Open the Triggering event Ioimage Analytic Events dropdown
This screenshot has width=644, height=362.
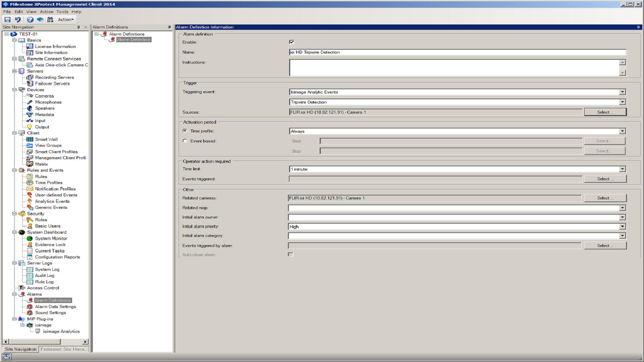click(623, 92)
